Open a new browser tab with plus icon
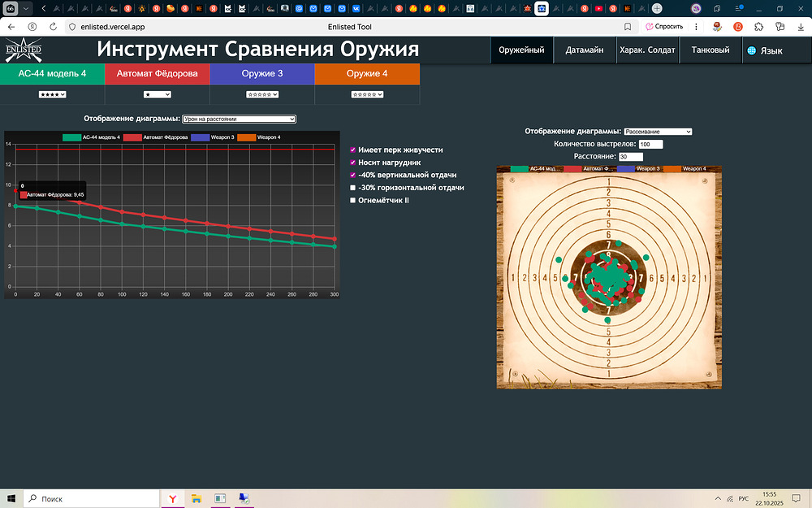The height and width of the screenshot is (508, 812). point(656,8)
